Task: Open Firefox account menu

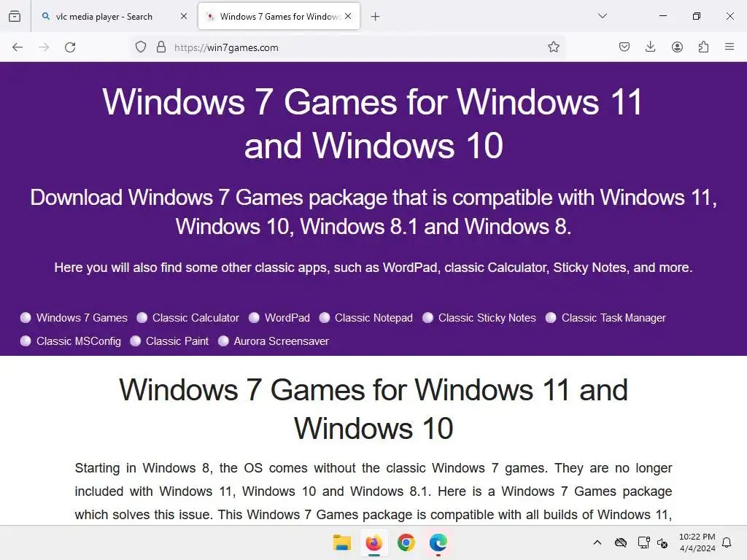Action: 677,47
